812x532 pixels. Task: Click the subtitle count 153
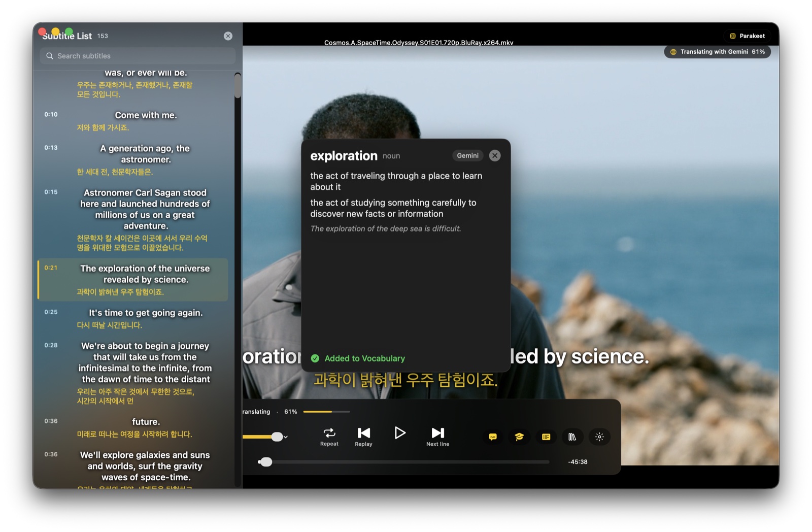(x=103, y=36)
